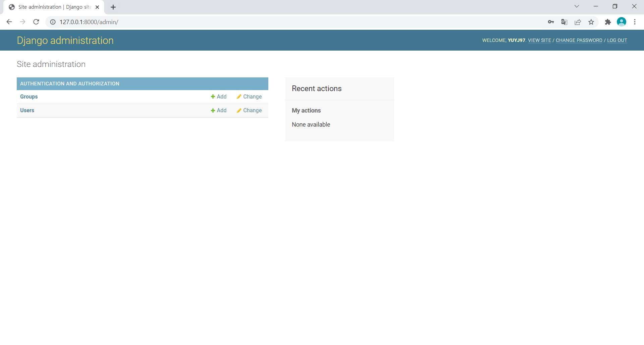
Task: Open the VIEW SITE link
Action: pos(539,40)
